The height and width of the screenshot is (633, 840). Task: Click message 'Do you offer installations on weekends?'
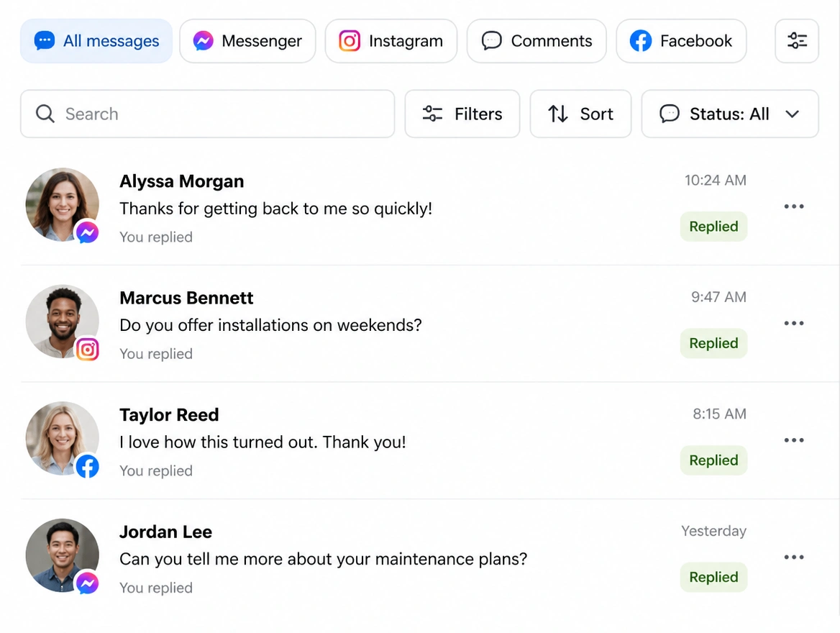point(270,325)
